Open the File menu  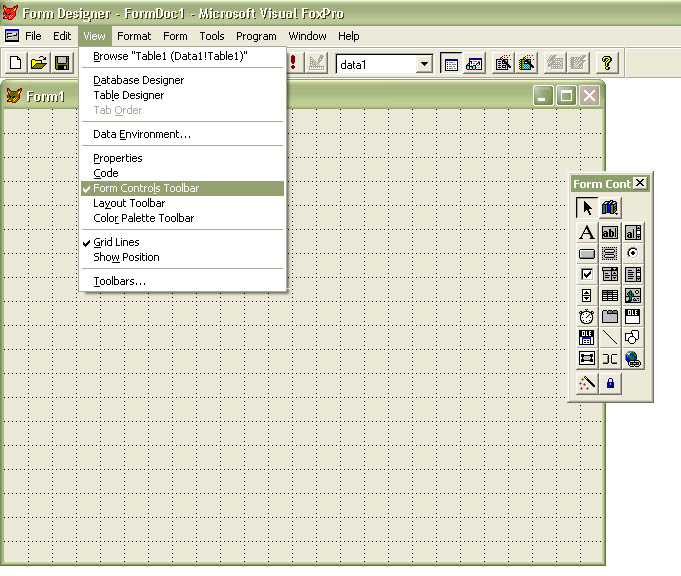[33, 36]
